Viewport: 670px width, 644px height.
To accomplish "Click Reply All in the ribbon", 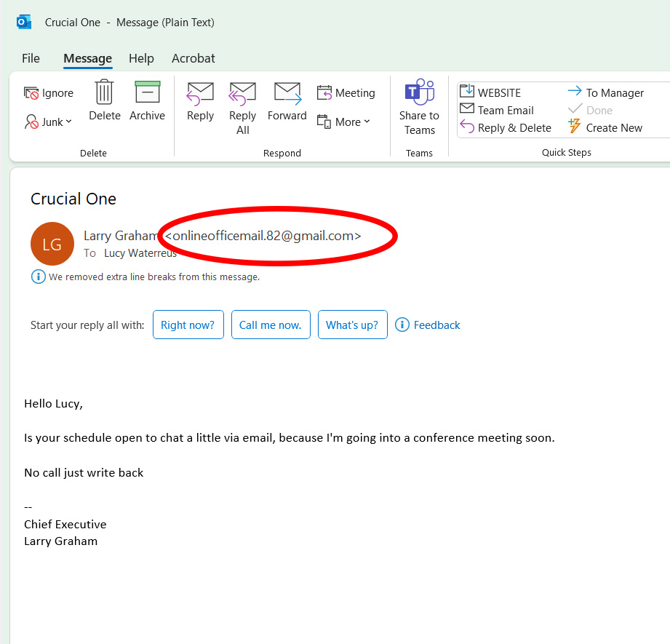I will (242, 108).
